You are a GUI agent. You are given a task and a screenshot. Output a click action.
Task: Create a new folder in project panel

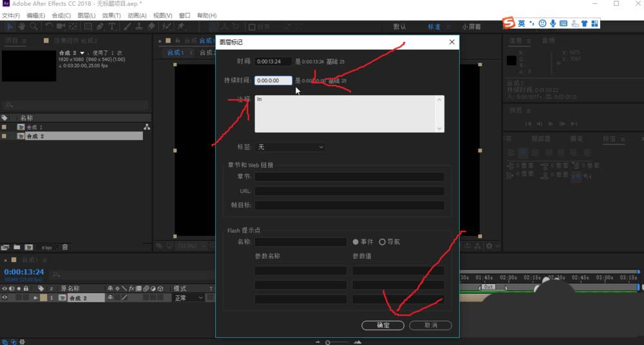[x=17, y=247]
